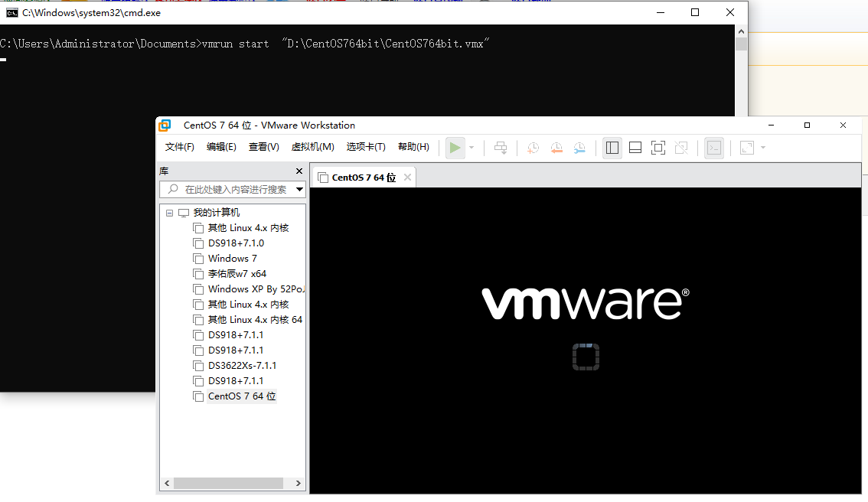868x502 pixels.
Task: Collapse the 我的计算机 tree node
Action: [169, 213]
